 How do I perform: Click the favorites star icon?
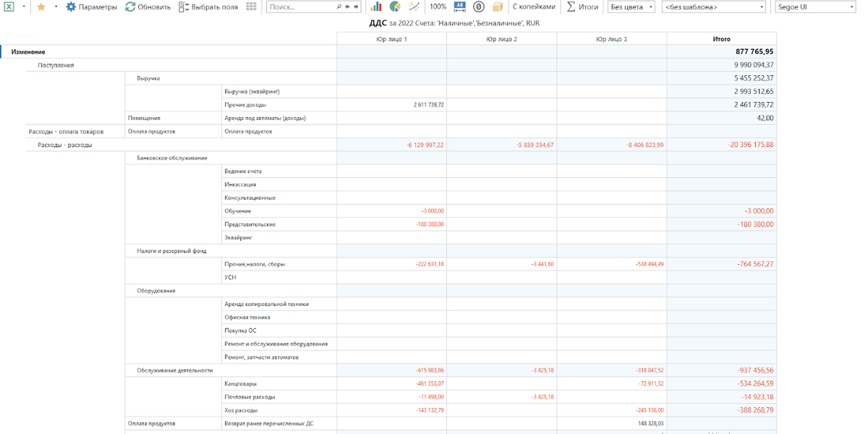coord(41,7)
